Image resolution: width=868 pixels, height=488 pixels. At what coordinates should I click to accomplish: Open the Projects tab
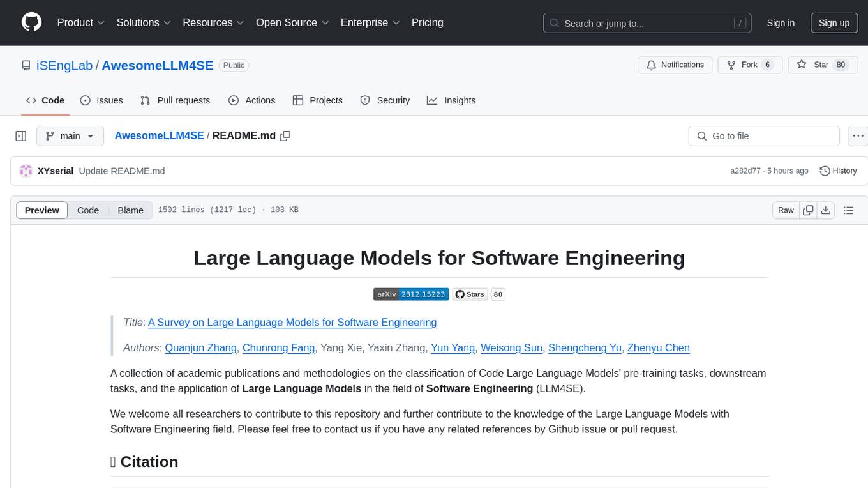(318, 100)
